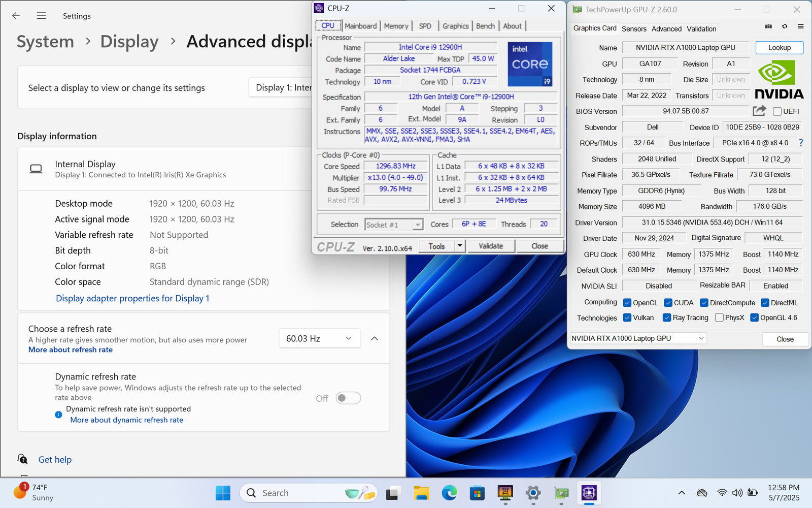Image resolution: width=812 pixels, height=508 pixels.
Task: Click the Get help link
Action: pos(55,459)
